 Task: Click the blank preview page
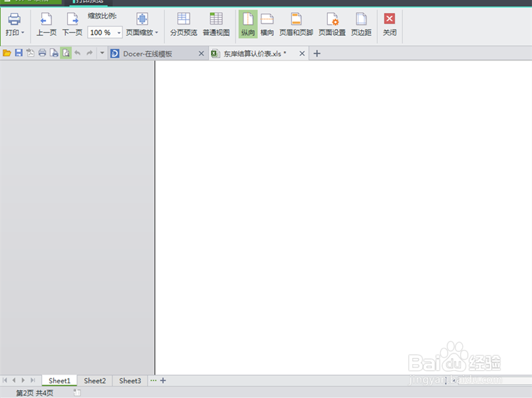coord(343,218)
